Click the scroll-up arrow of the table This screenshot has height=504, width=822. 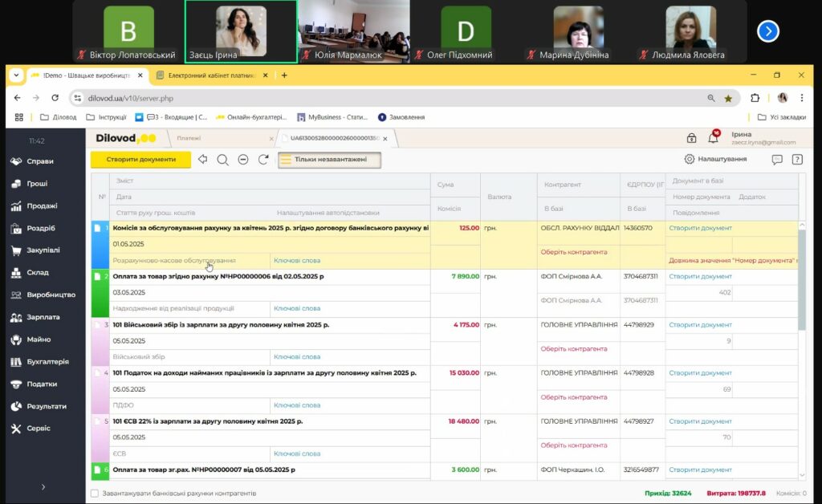(x=802, y=226)
